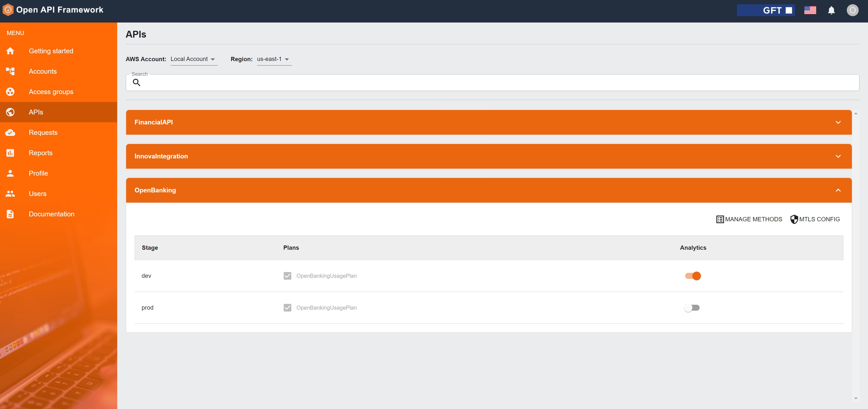Click the Reports bar chart icon
Screen dimensions: 868x409
point(10,153)
